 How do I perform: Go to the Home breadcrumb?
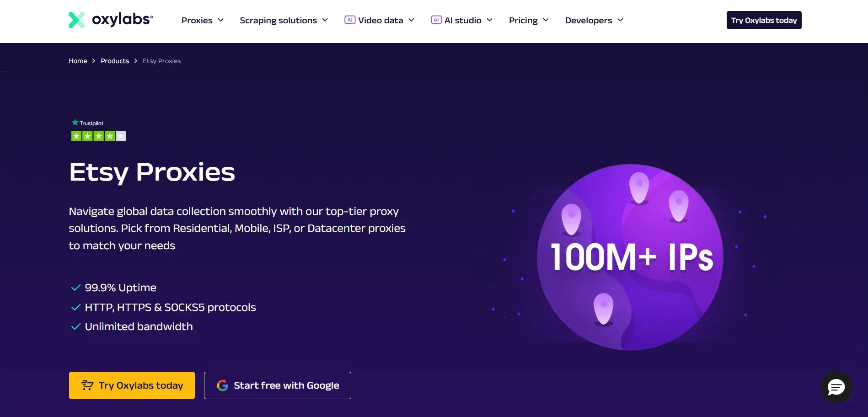[78, 61]
